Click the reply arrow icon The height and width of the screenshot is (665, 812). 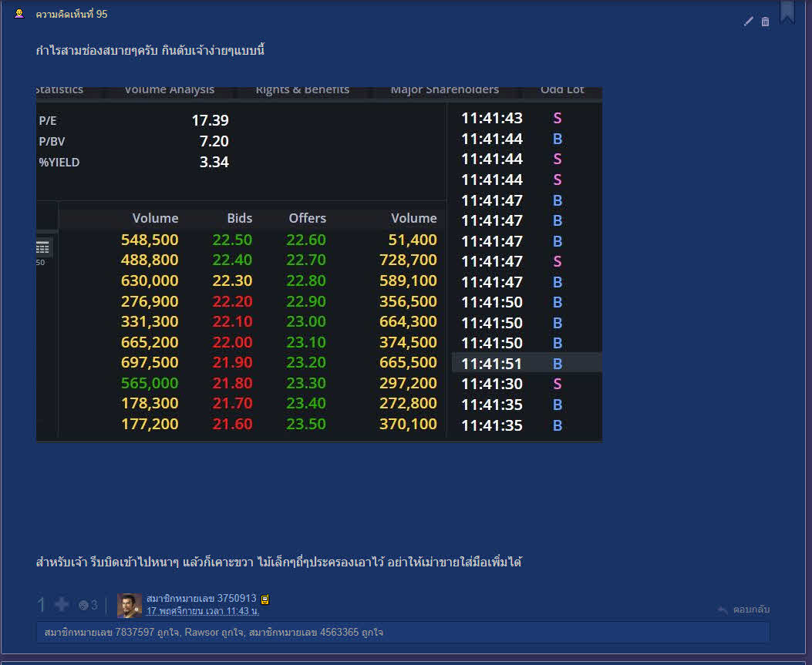coord(723,610)
